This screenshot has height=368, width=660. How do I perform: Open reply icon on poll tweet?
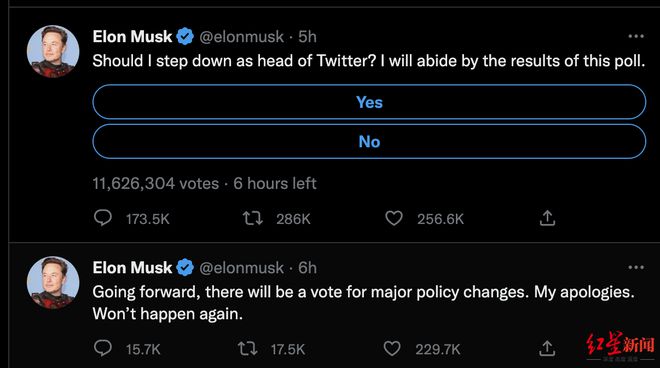pyautogui.click(x=103, y=218)
